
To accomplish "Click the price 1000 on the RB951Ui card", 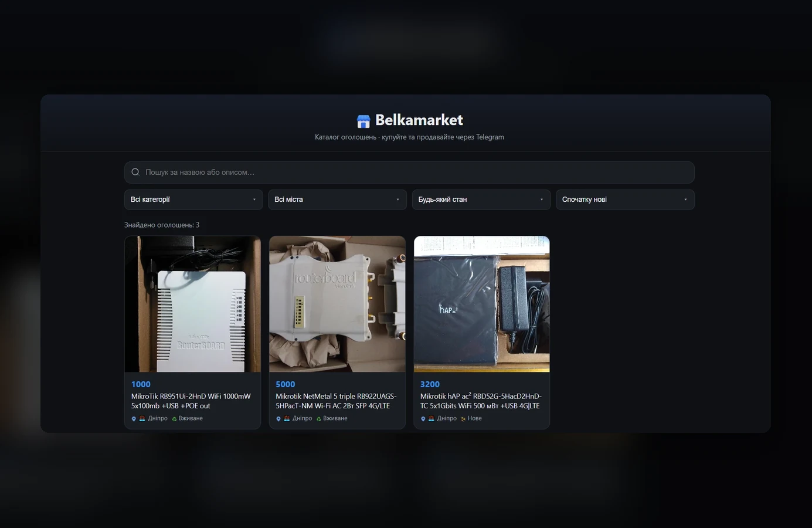I will (141, 384).
